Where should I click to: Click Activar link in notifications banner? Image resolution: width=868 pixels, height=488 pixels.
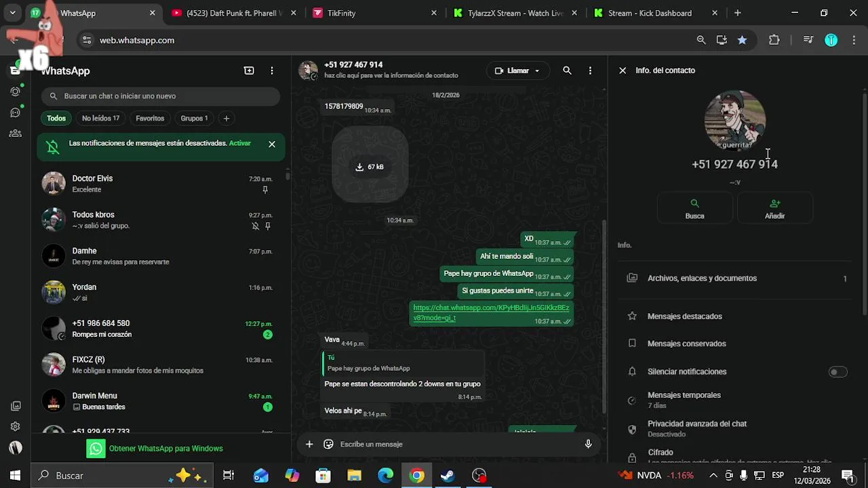coord(240,143)
